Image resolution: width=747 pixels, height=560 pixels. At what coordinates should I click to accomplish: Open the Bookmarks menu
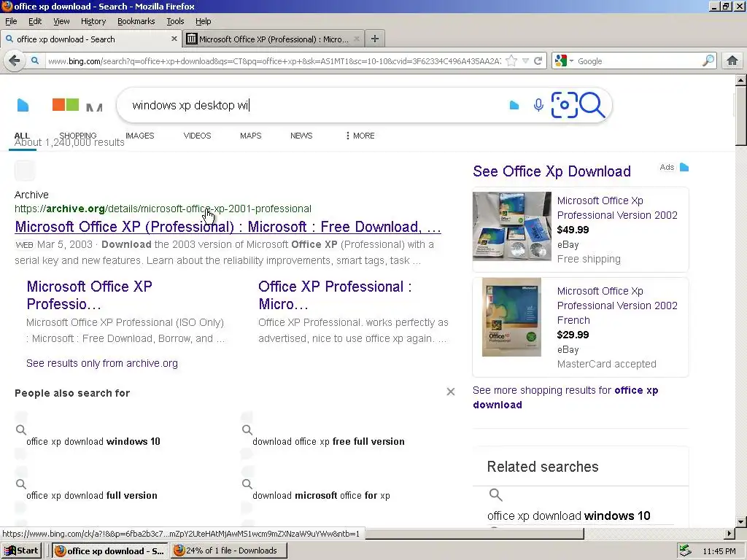[x=136, y=21]
